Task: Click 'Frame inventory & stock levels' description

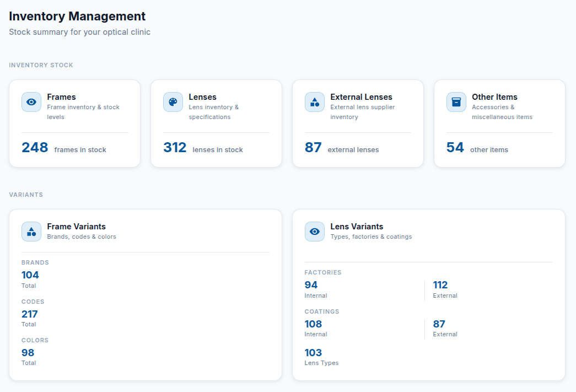Action: click(83, 112)
